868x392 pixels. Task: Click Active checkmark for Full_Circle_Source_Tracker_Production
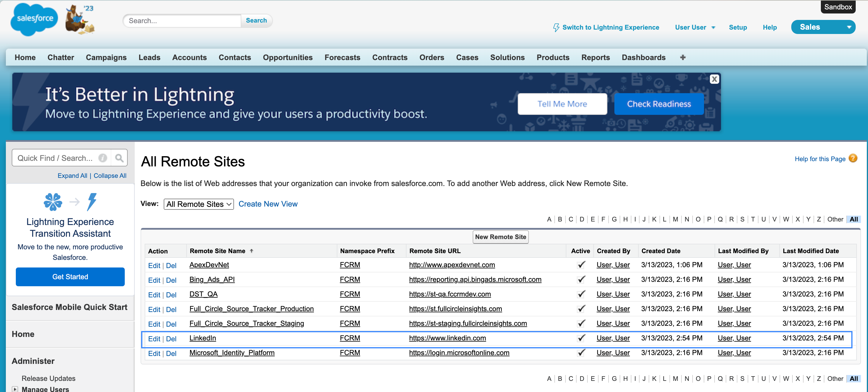(581, 309)
